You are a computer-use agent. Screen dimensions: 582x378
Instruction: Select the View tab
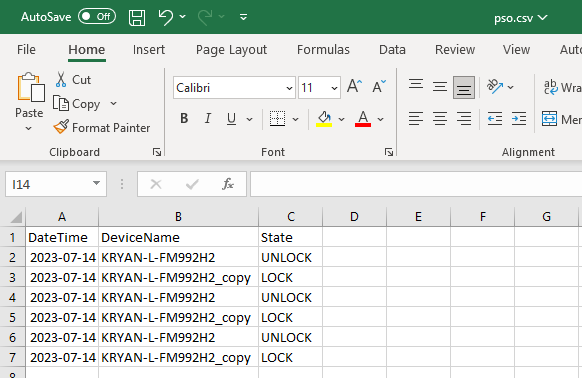[x=516, y=50]
